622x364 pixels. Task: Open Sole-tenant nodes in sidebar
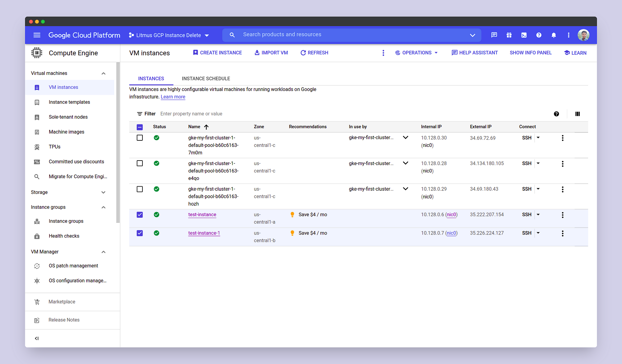coord(68,117)
